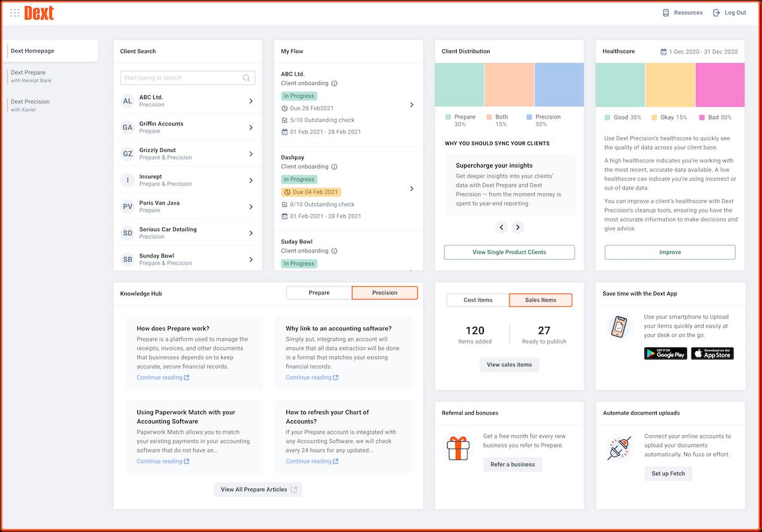Click View sales items button
Image resolution: width=762 pixels, height=532 pixels.
509,364
